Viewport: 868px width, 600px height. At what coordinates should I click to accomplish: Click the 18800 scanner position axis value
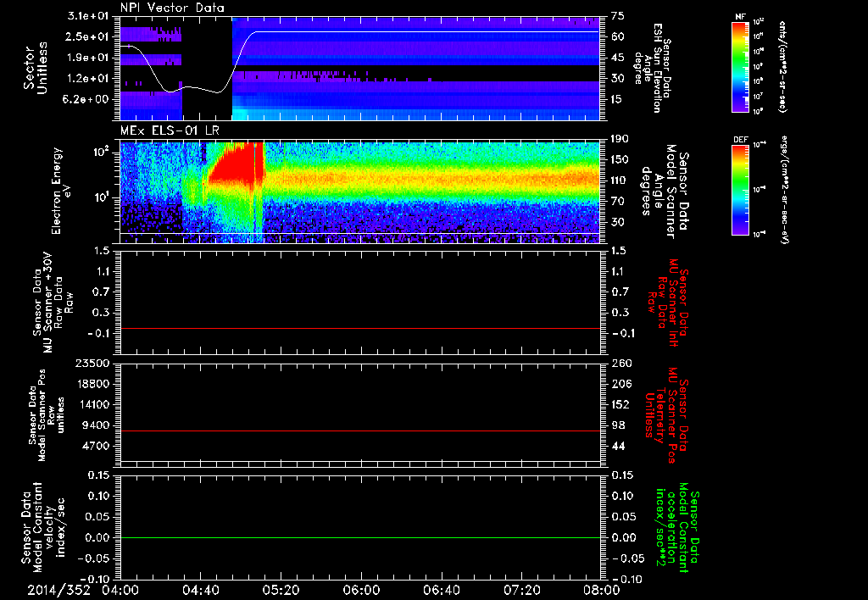tap(93, 384)
